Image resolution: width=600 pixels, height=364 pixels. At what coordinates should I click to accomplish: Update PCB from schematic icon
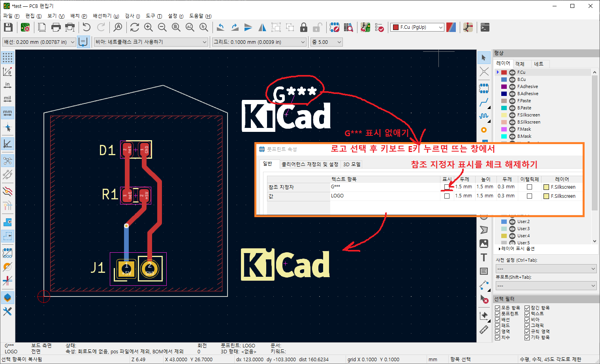point(365,27)
